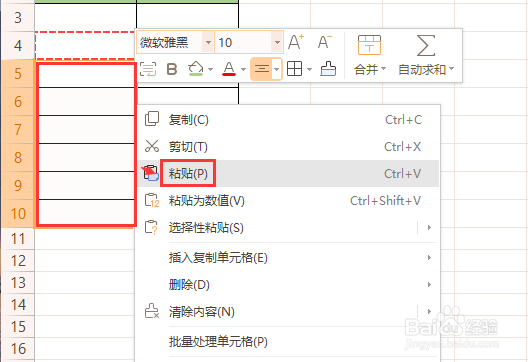Apply fill color bucket icon
The height and width of the screenshot is (362, 528).
pyautogui.click(x=196, y=69)
